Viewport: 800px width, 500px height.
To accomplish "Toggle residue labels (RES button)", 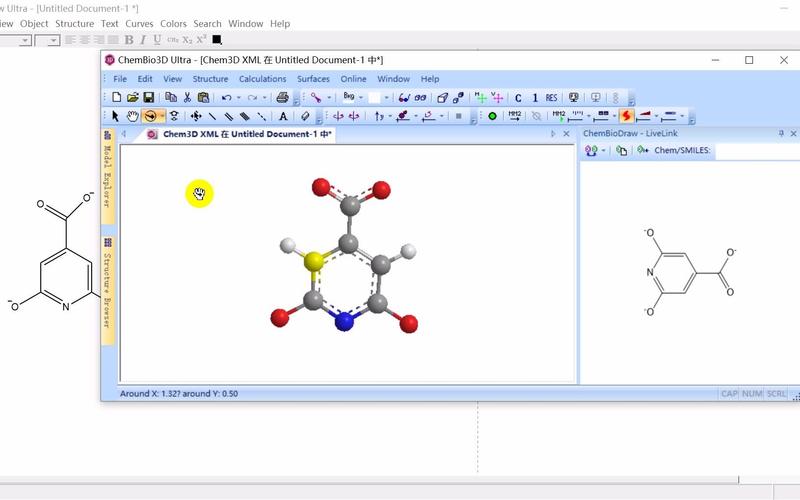I will tap(552, 97).
